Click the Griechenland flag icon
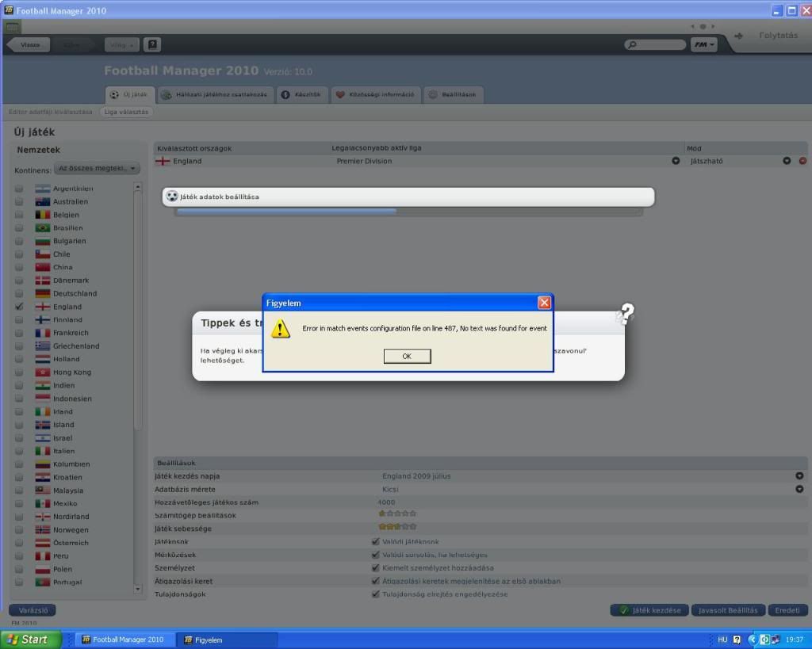Viewport: 812px width, 649px height. (x=43, y=345)
